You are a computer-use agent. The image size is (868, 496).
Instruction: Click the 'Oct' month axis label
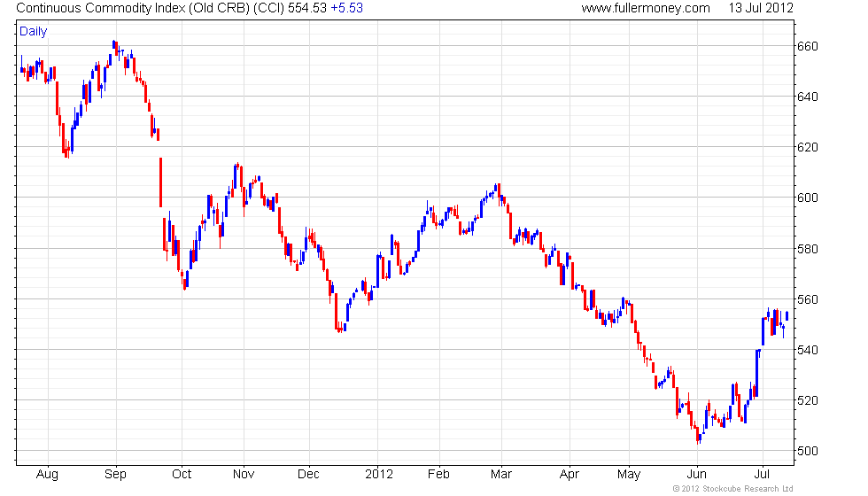click(182, 475)
